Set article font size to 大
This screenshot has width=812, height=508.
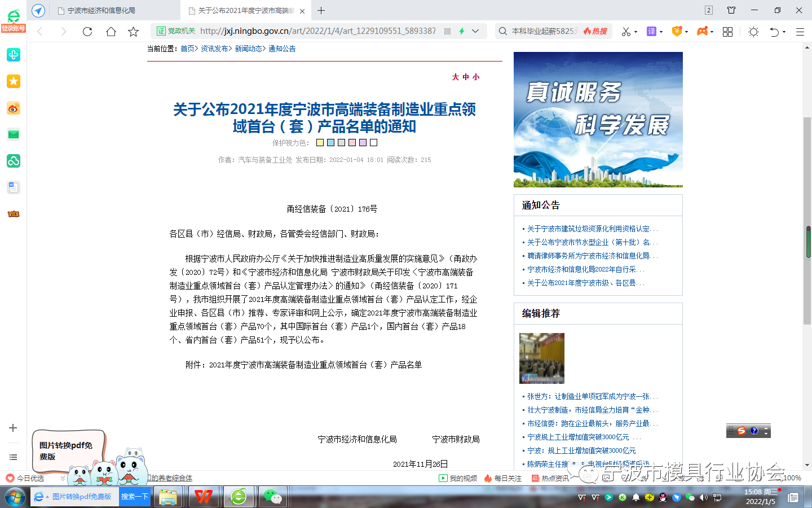coord(455,77)
